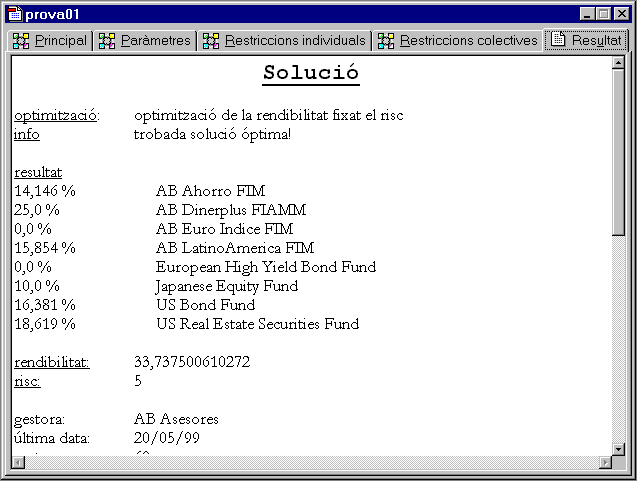Click the 18,619 % value
The image size is (637, 481).
click(45, 324)
